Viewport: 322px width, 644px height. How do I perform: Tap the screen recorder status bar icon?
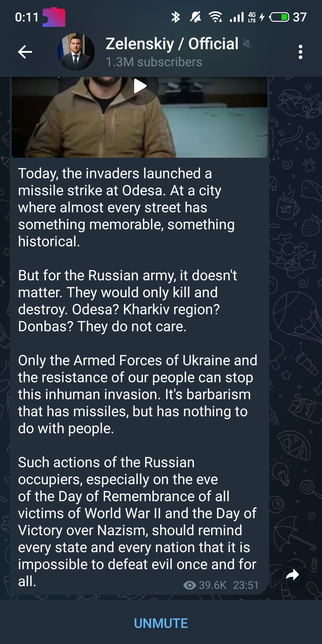[x=54, y=17]
